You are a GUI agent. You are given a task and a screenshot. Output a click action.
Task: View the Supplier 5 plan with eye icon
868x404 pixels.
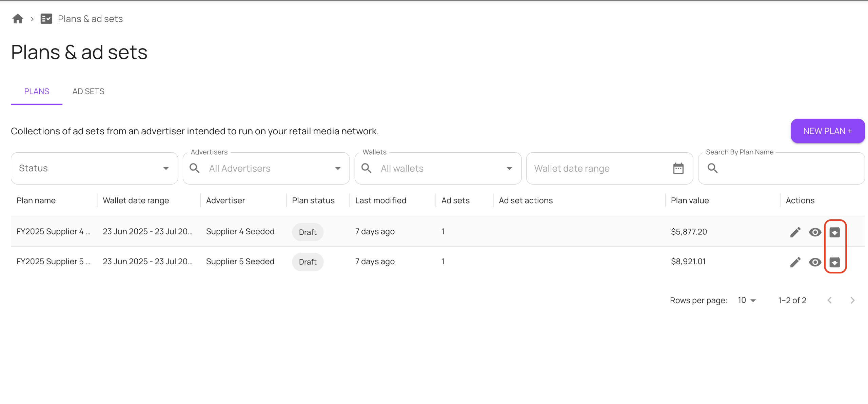pyautogui.click(x=815, y=262)
